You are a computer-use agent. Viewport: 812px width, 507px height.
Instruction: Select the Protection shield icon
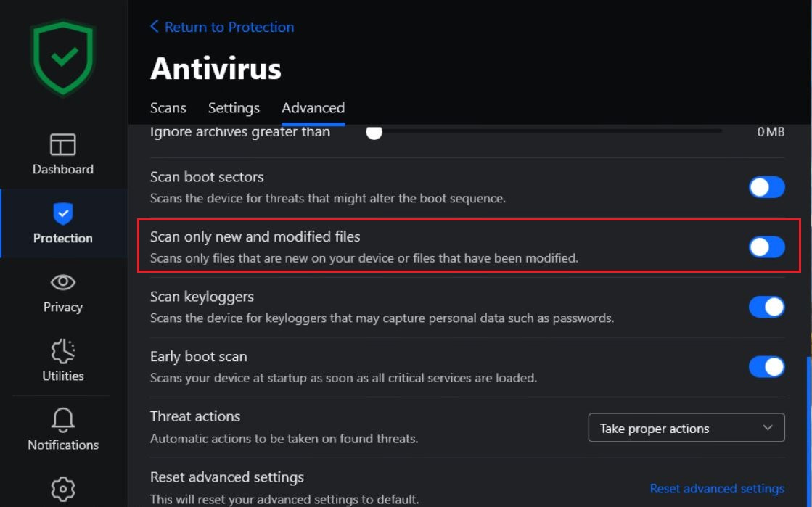[x=62, y=213]
